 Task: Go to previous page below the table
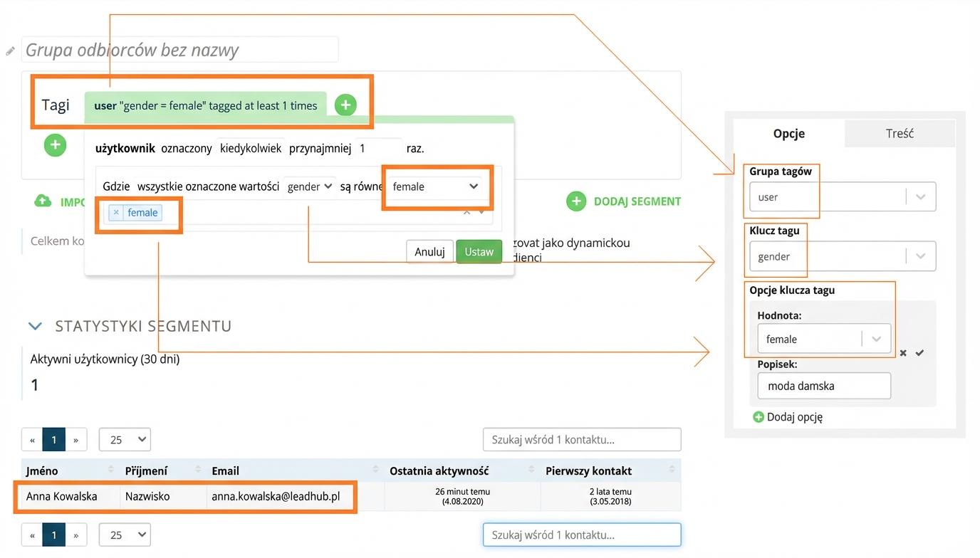(x=32, y=535)
